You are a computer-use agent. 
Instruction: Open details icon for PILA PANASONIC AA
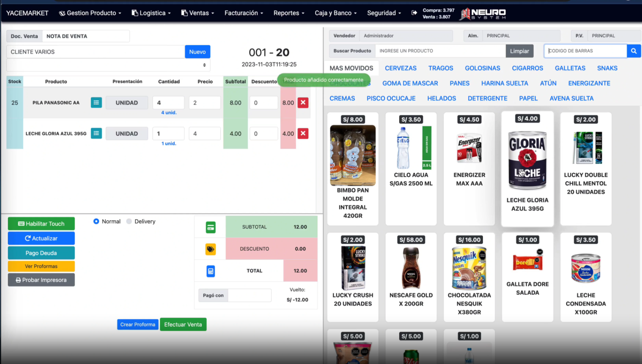click(96, 103)
